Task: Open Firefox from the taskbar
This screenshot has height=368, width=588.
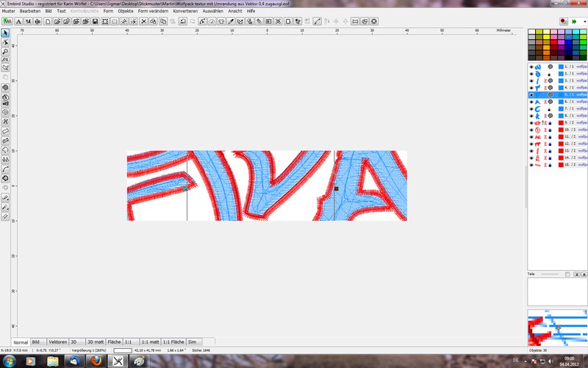Action: coord(96,361)
